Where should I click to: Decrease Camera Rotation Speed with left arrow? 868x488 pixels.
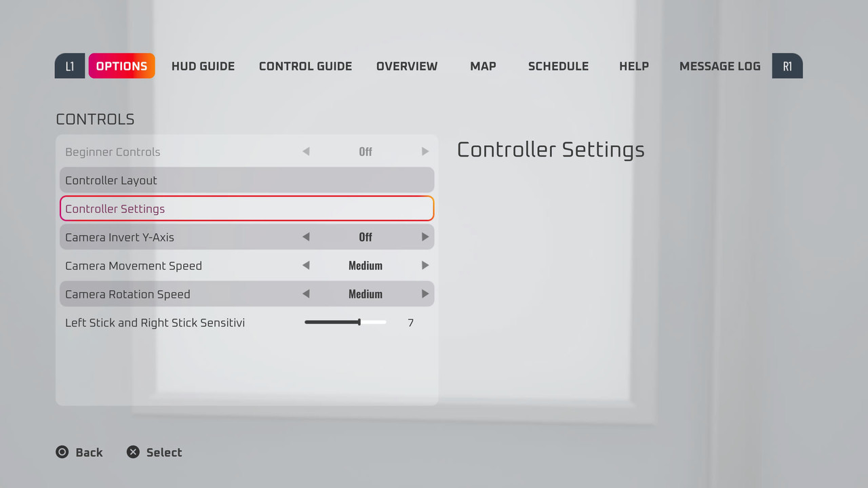coord(306,294)
